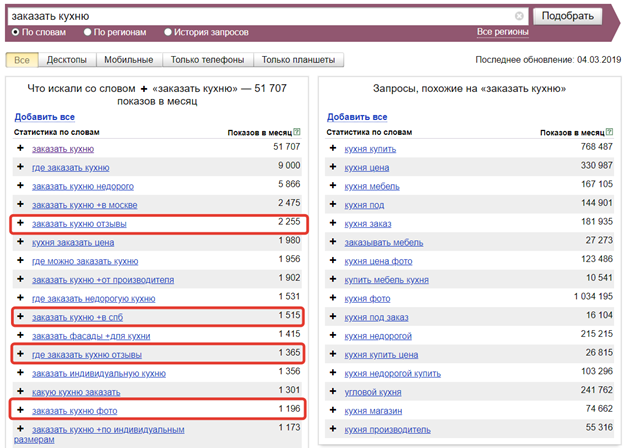624x448 pixels.
Task: Click the impressions value '1 034 195'
Action: click(593, 296)
